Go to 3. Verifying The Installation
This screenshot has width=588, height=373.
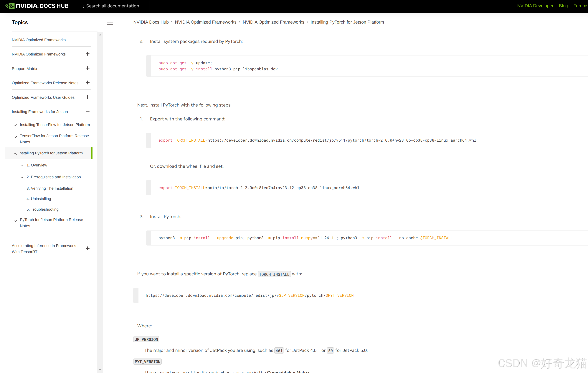coord(50,188)
